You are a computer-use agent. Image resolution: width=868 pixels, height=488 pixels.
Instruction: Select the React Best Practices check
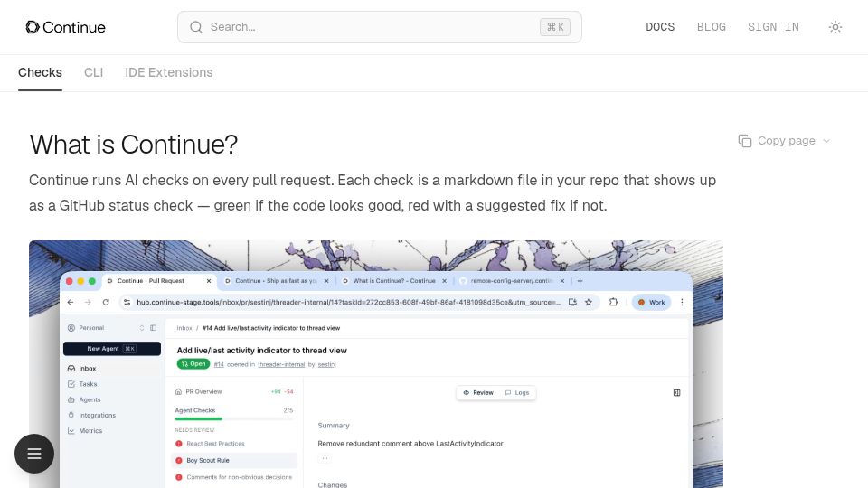[x=234, y=444]
